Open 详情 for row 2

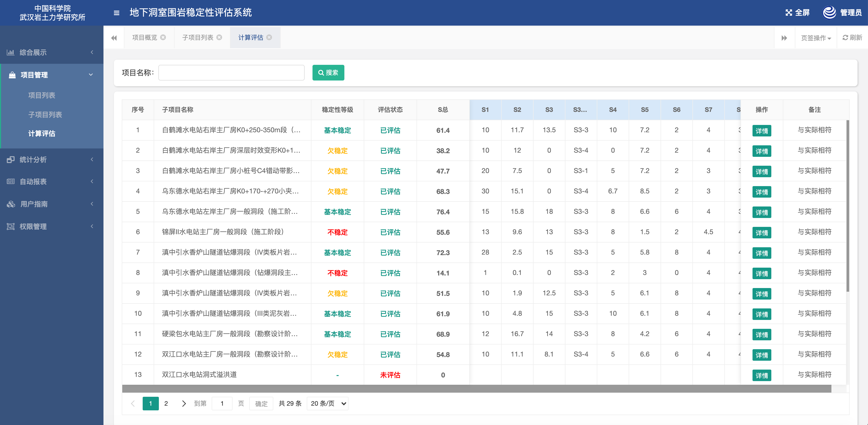761,151
